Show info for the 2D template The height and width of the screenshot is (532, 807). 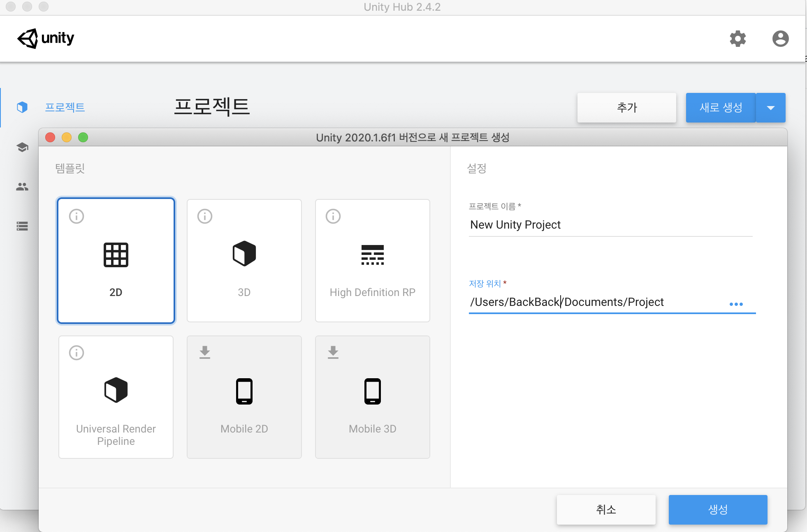tap(77, 216)
